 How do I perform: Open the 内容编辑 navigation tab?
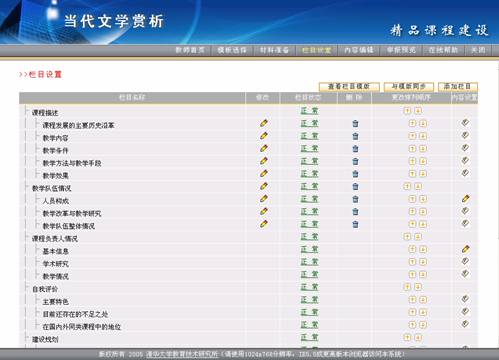coord(359,50)
